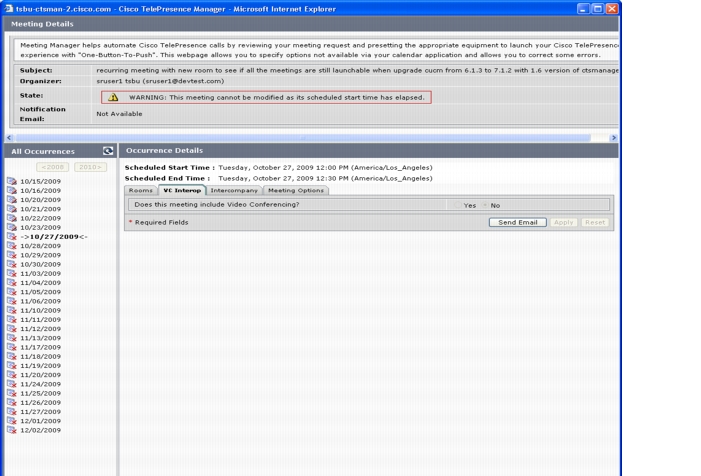Click the calendar icon beside 11/06/2009
Viewport: 701px width, 476px height.
(12, 301)
